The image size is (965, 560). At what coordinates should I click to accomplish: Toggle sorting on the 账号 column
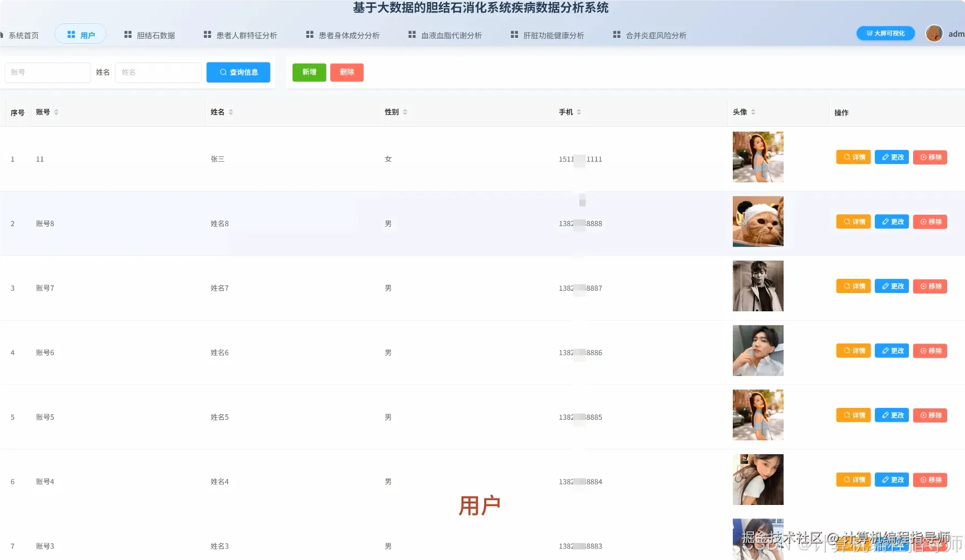coord(56,112)
